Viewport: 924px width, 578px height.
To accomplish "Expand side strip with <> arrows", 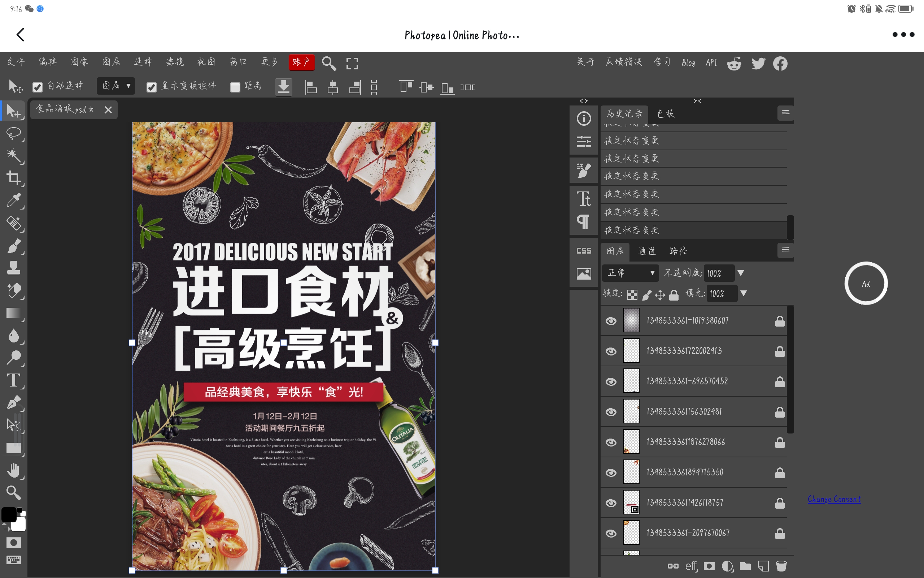I will pyautogui.click(x=583, y=101).
